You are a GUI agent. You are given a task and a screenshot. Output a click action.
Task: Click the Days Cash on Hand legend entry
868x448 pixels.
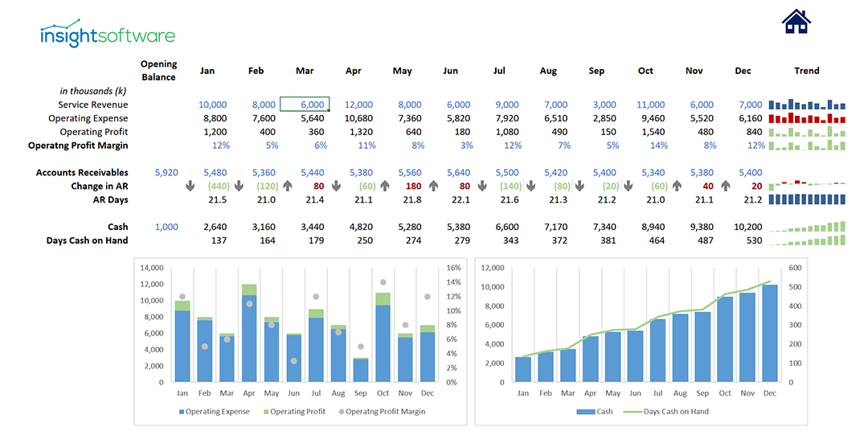coord(666,412)
